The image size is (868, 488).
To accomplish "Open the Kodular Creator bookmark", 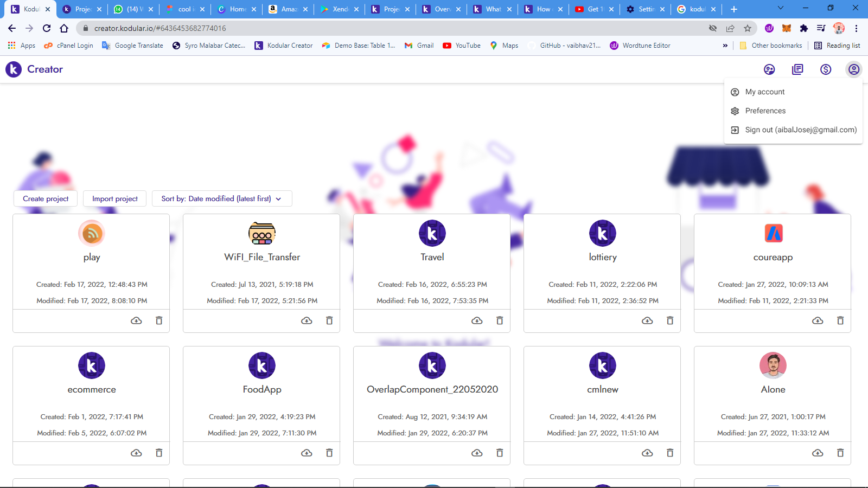I will pyautogui.click(x=284, y=46).
